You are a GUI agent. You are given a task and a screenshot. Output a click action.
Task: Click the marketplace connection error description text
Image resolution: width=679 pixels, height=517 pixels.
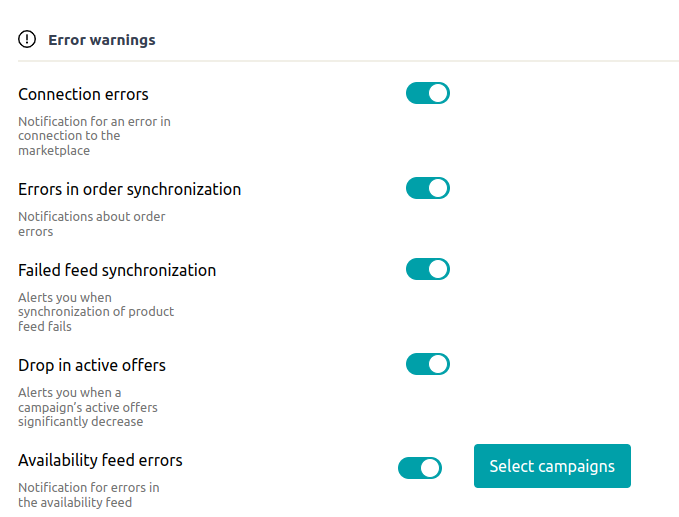[94, 136]
